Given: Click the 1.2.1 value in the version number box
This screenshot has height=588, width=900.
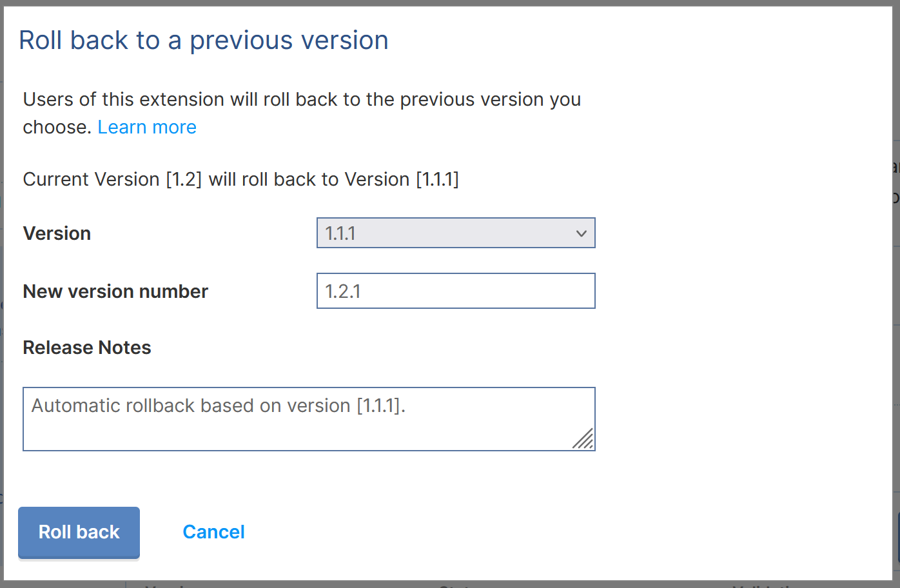Looking at the screenshot, I should (343, 291).
